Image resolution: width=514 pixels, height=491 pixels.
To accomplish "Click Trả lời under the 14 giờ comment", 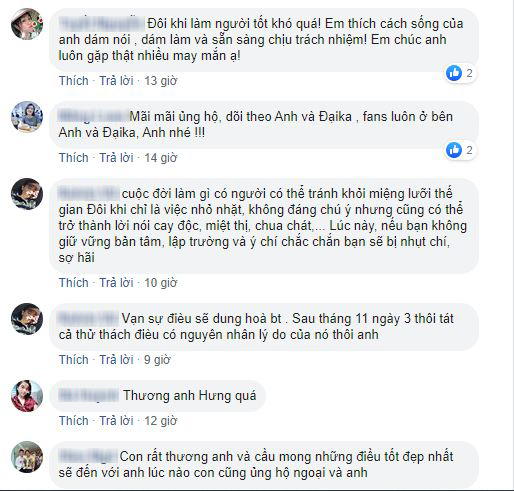I will tap(116, 158).
